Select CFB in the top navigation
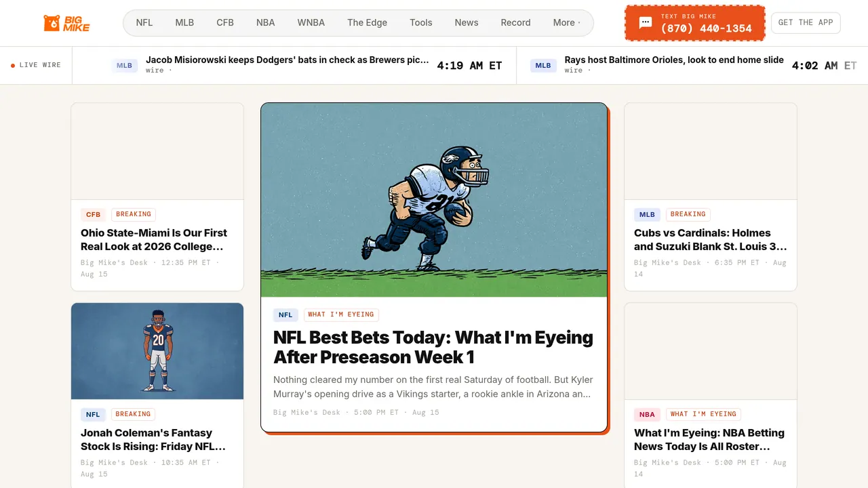 (225, 22)
